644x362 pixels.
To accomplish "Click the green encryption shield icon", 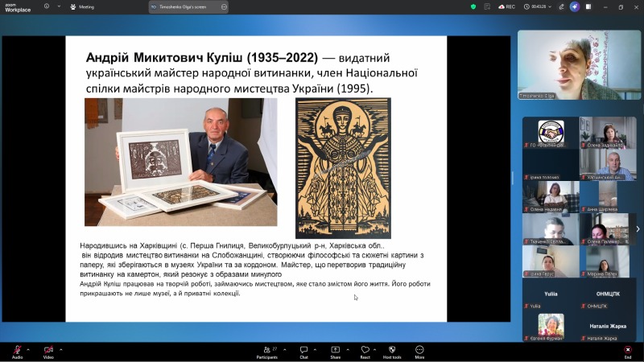I will [x=473, y=6].
